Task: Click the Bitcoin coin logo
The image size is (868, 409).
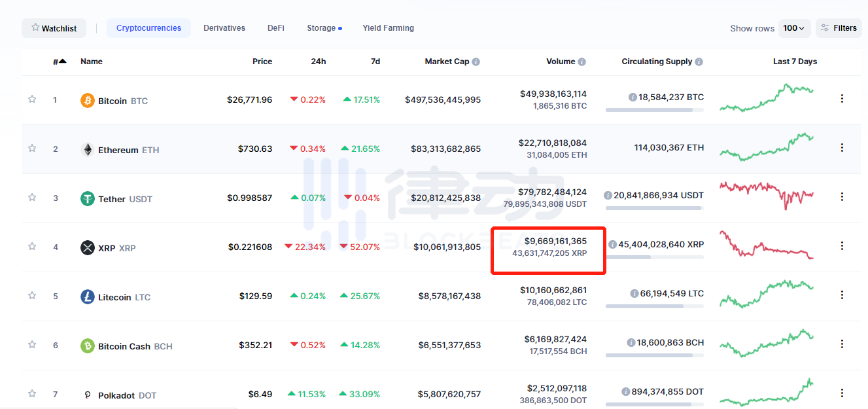Action: tap(88, 100)
